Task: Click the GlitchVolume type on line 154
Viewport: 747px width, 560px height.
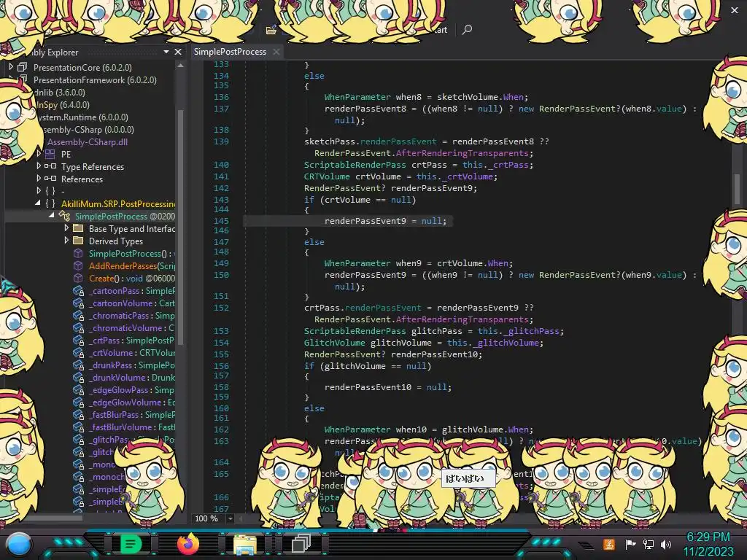Action: (334, 343)
